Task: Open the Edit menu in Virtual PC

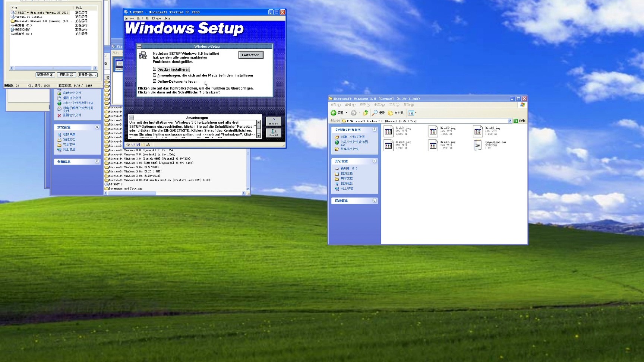Action: pos(140,18)
